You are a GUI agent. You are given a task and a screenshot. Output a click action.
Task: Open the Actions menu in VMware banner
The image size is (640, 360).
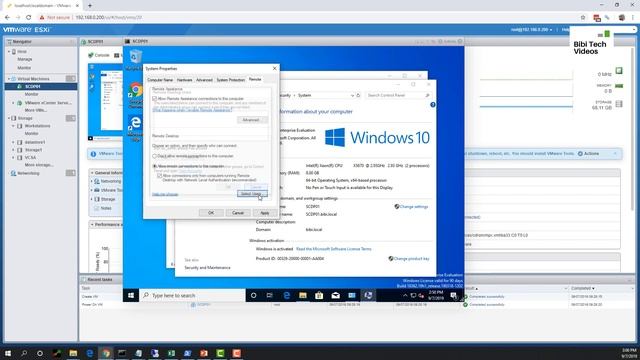(x=589, y=154)
